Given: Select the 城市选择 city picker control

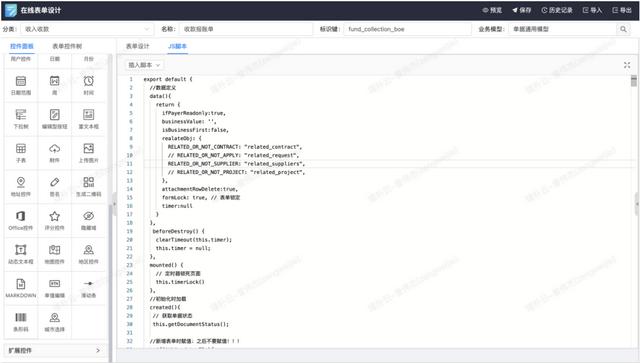Looking at the screenshot, I should pyautogui.click(x=55, y=322).
